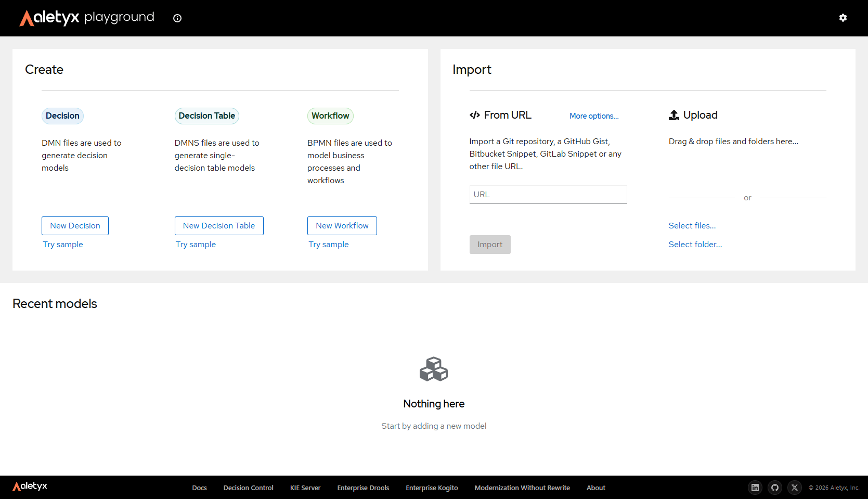Open Docs in footer menu
Viewport: 868px width, 499px height.
(200, 488)
